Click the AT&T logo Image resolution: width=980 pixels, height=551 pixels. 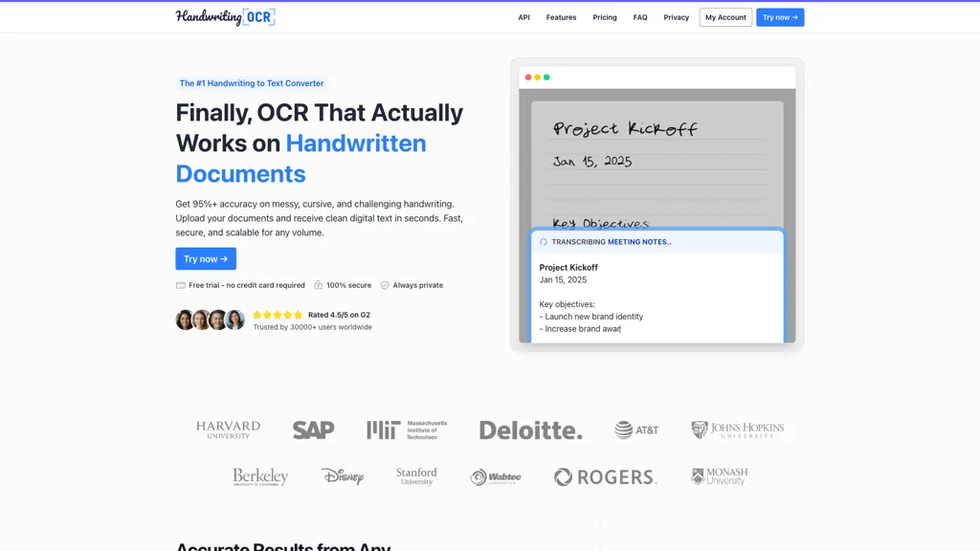[x=636, y=430]
